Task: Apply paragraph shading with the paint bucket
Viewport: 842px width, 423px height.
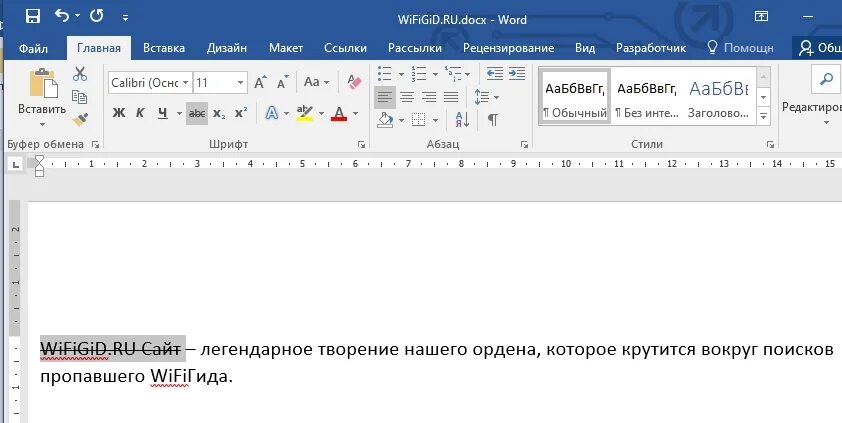Action: coord(384,119)
